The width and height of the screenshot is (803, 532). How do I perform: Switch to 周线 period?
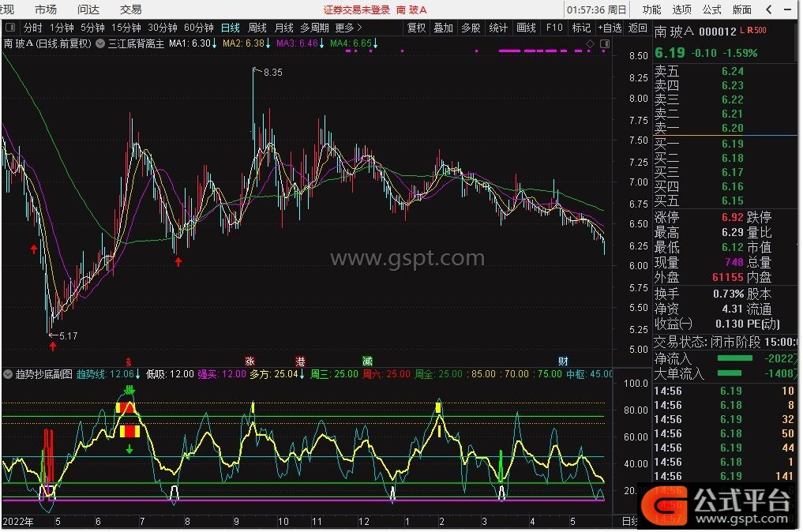click(257, 28)
